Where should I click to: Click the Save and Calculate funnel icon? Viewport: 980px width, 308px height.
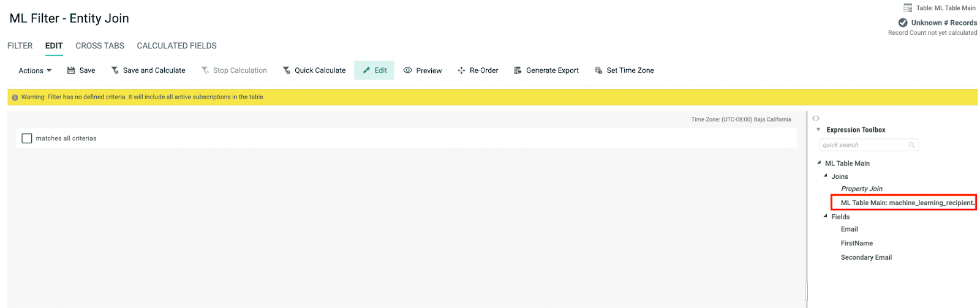(115, 70)
